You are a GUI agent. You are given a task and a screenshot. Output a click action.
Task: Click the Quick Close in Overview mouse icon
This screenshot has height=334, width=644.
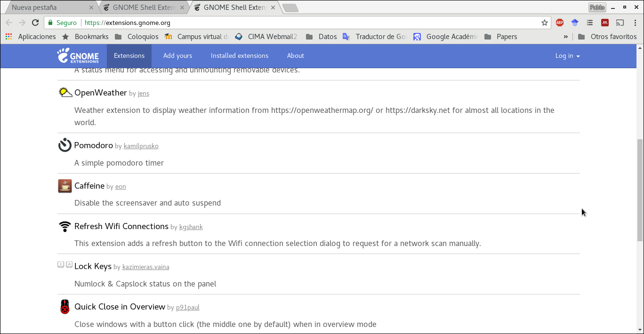pyautogui.click(x=65, y=307)
